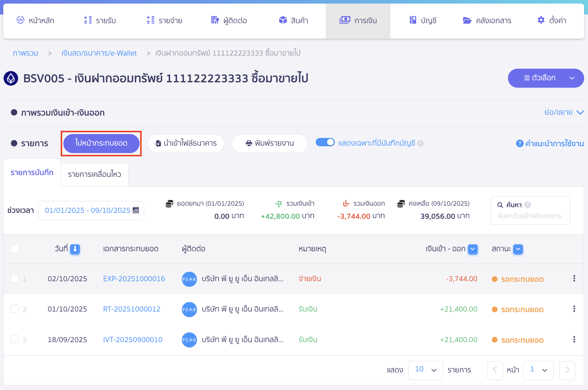Open the บัญชี menu in top navigation
588x390 pixels.
423,21
